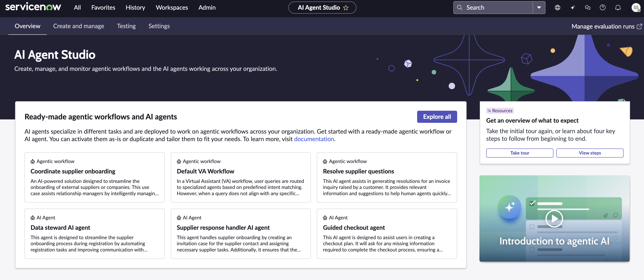
Task: Switch to the Overview tab
Action: click(28, 26)
